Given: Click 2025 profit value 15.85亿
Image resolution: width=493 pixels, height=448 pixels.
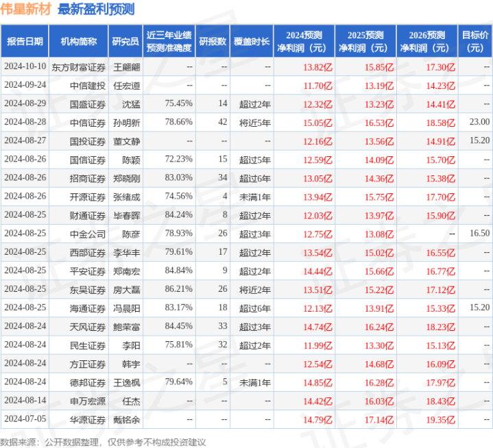Looking at the screenshot, I should [379, 67].
